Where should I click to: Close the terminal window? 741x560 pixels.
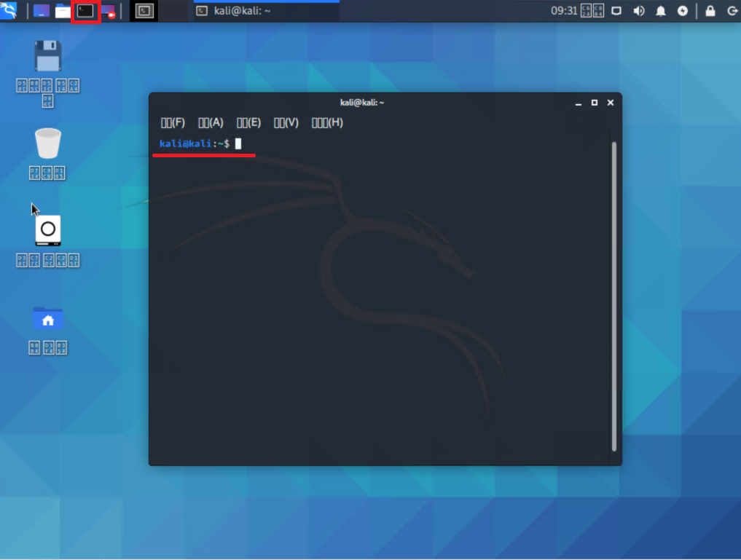[611, 103]
